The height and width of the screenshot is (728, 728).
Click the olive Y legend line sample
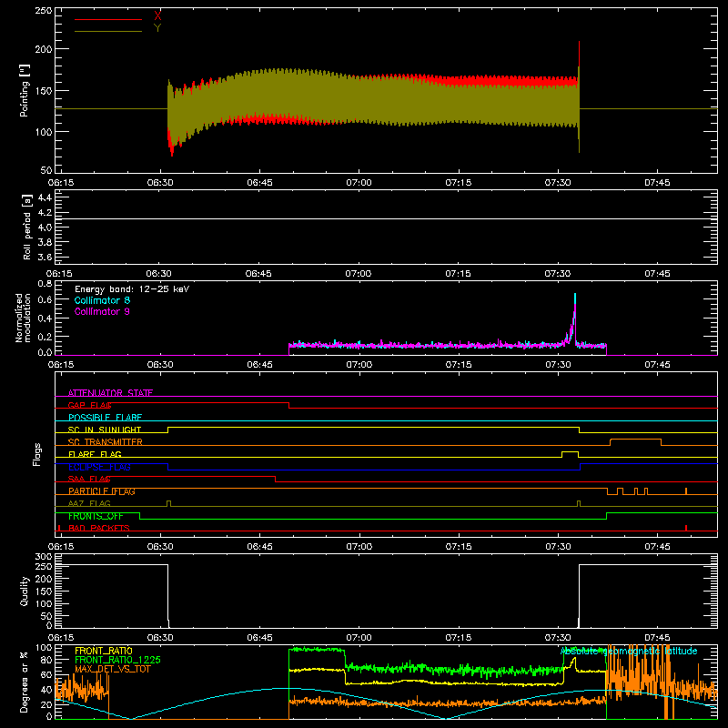point(108,31)
